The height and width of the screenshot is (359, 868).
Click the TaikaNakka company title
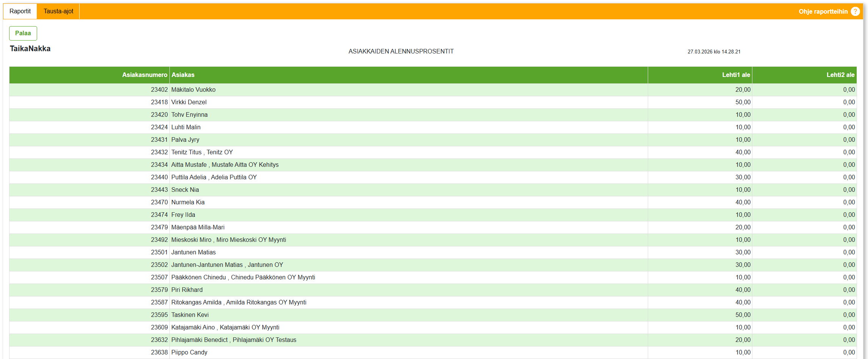tap(30, 49)
